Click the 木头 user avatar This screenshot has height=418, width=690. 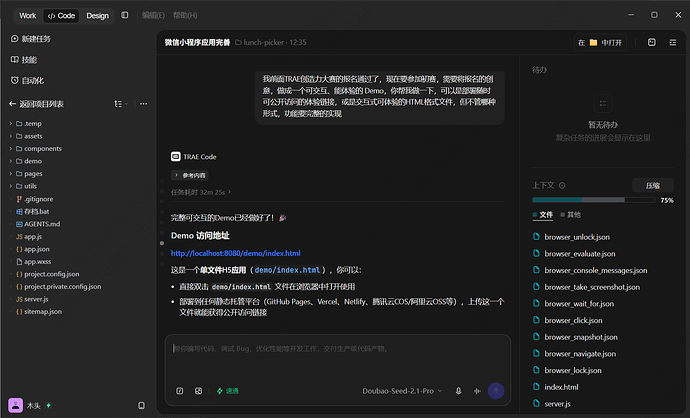pyautogui.click(x=15, y=405)
